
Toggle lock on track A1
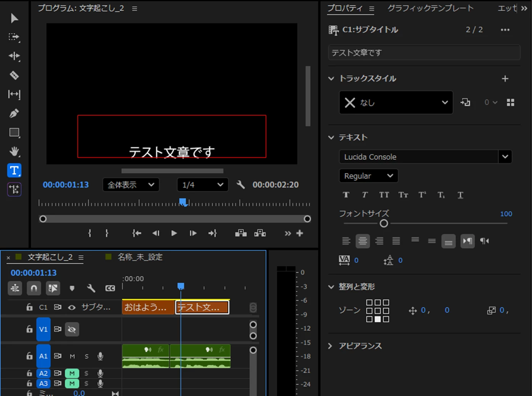[29, 356]
